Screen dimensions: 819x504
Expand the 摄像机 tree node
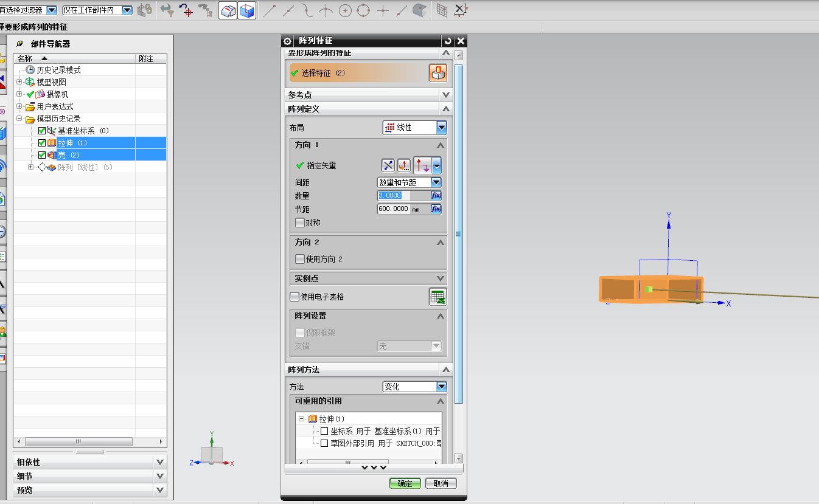coord(19,94)
